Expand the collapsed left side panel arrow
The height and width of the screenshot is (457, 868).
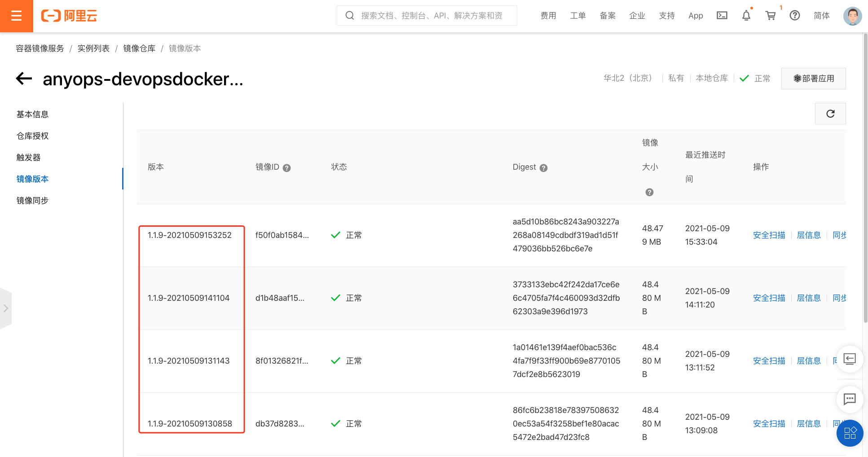point(6,308)
